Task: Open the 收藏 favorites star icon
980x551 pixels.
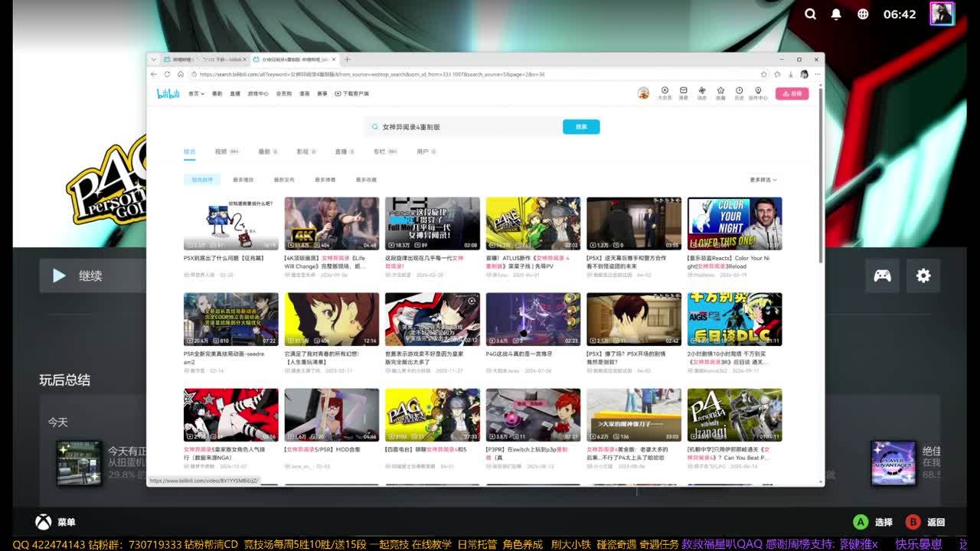Action: 720,93
